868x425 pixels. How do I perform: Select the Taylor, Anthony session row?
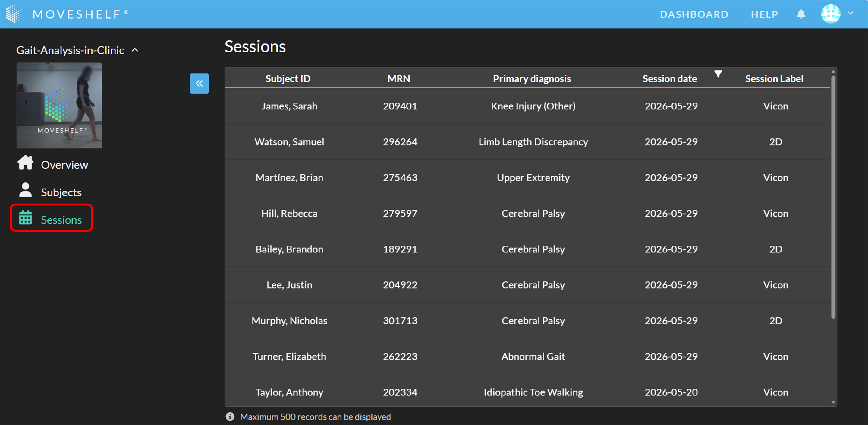527,392
